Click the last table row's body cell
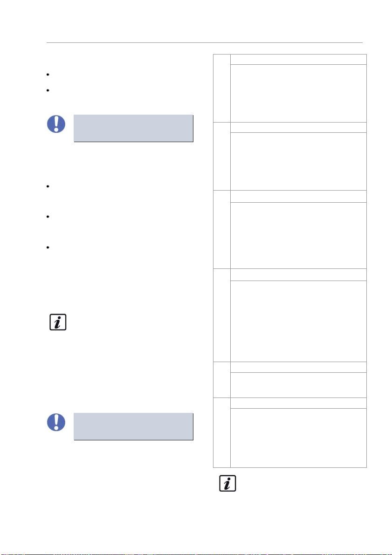Image resolution: width=392 pixels, height=555 pixels. coord(298,438)
